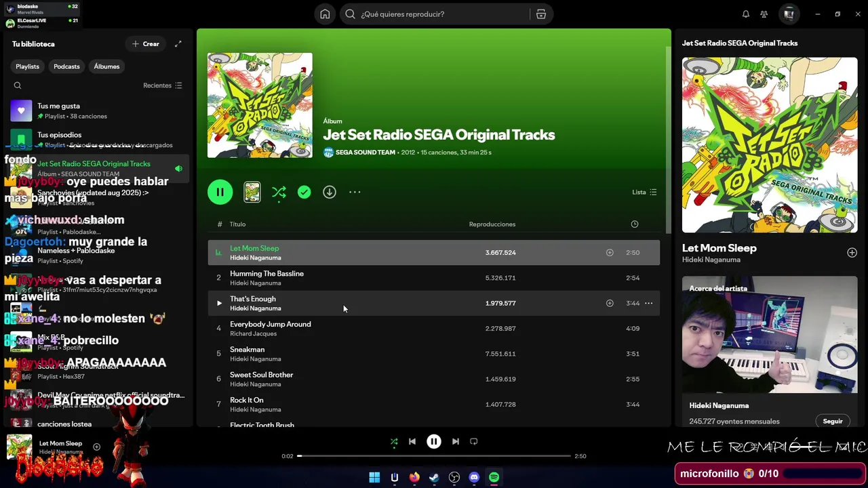Open Discord from taskbar

point(474,478)
